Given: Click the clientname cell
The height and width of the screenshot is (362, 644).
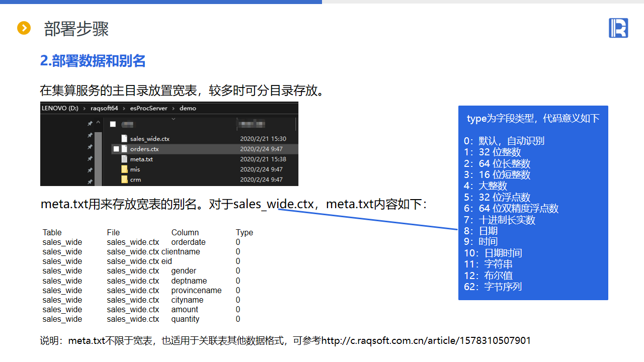Looking at the screenshot, I should tap(181, 251).
